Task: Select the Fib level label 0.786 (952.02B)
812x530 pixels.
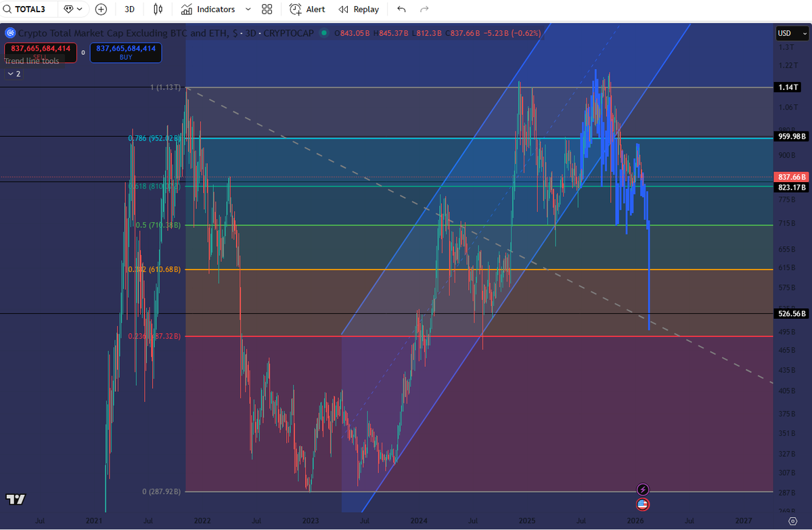Action: click(x=155, y=138)
